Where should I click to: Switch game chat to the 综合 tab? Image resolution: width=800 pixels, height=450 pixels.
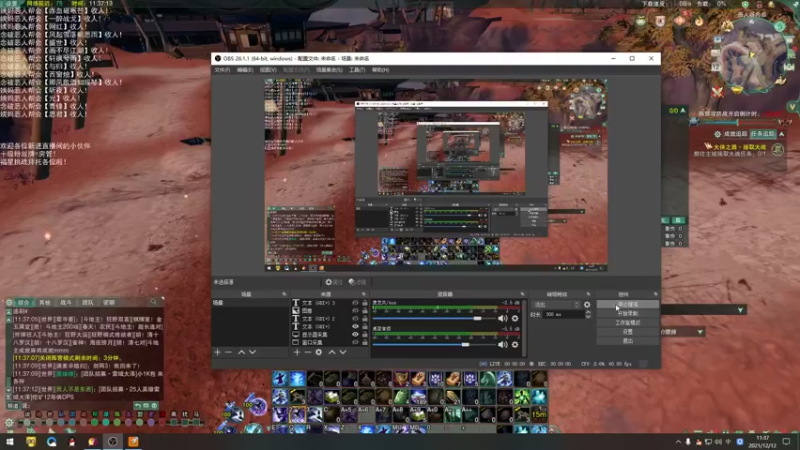[x=23, y=303]
